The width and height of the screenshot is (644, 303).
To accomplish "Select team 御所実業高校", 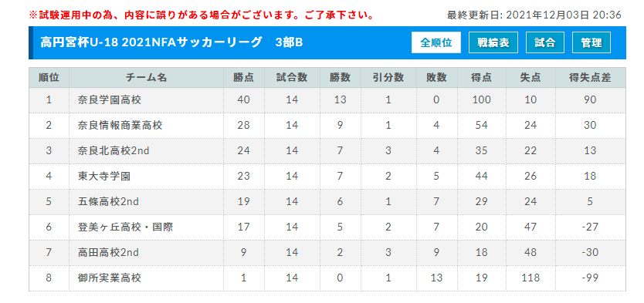I will 109,278.
